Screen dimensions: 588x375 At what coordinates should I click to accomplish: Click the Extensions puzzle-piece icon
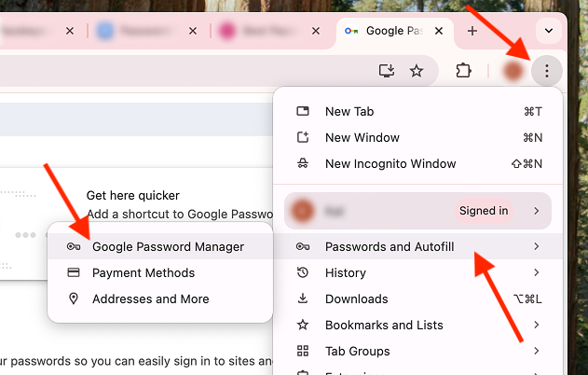click(463, 71)
